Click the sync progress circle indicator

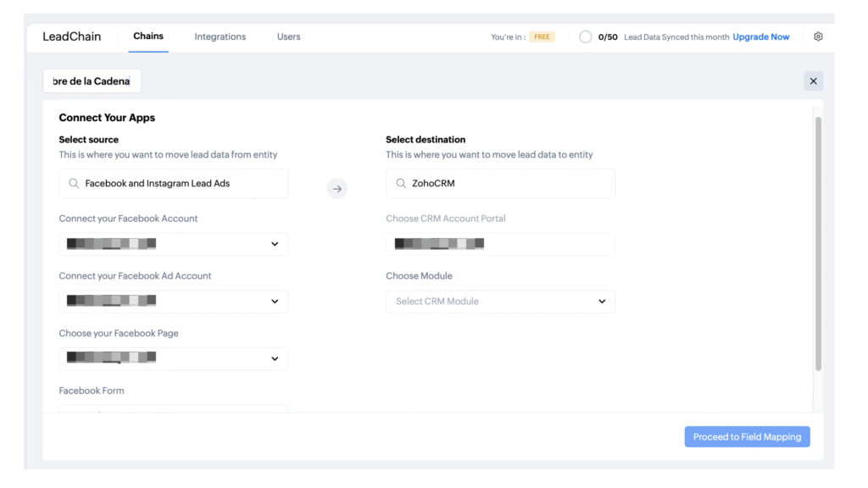coord(585,37)
